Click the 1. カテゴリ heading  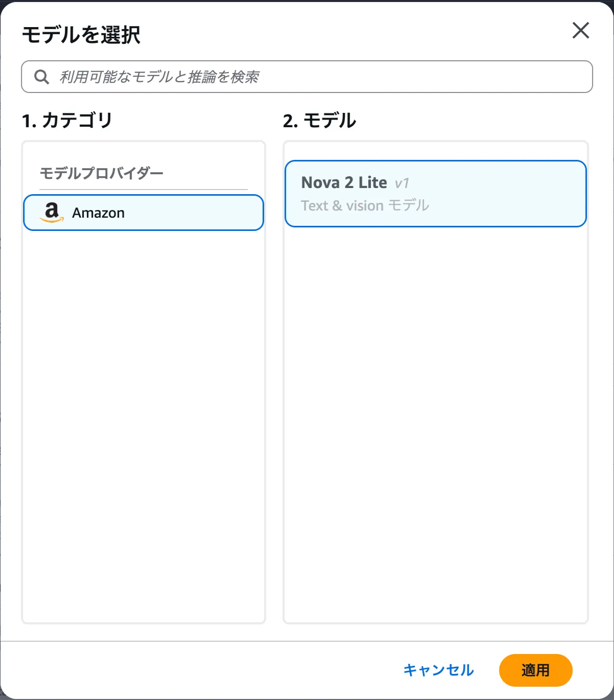click(x=67, y=121)
